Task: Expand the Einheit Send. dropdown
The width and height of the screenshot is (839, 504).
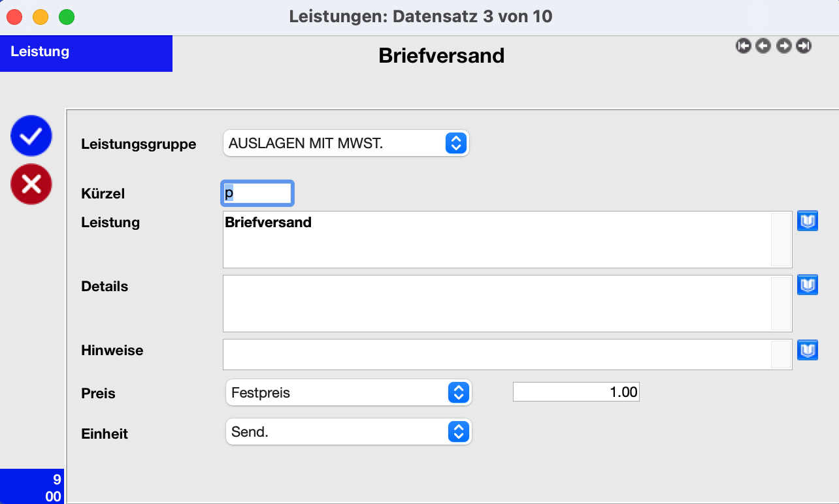Action: (348, 432)
